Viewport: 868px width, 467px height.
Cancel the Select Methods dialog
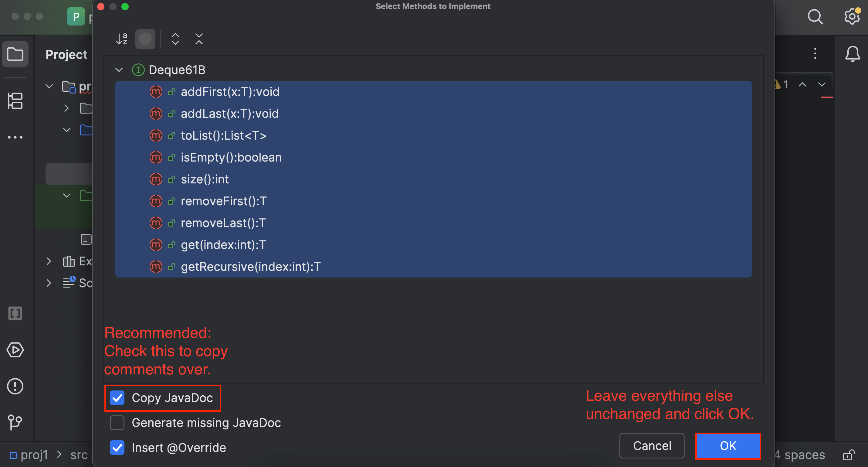point(652,446)
